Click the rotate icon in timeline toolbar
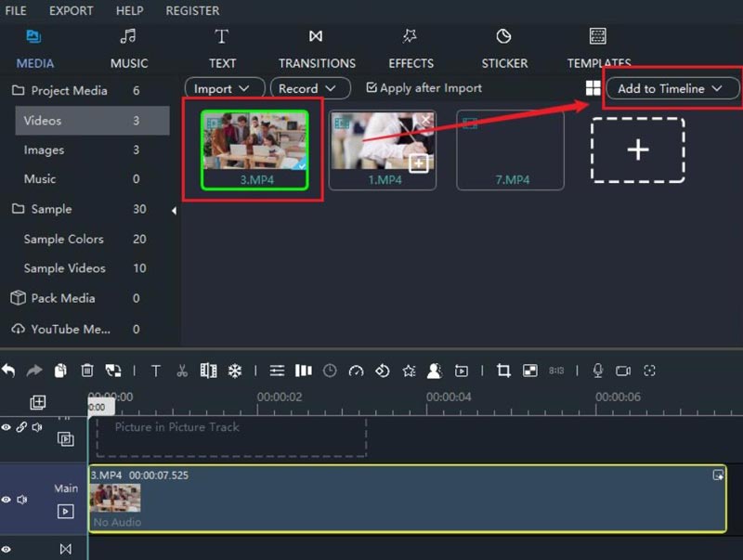Image resolution: width=743 pixels, height=560 pixels. [x=383, y=371]
